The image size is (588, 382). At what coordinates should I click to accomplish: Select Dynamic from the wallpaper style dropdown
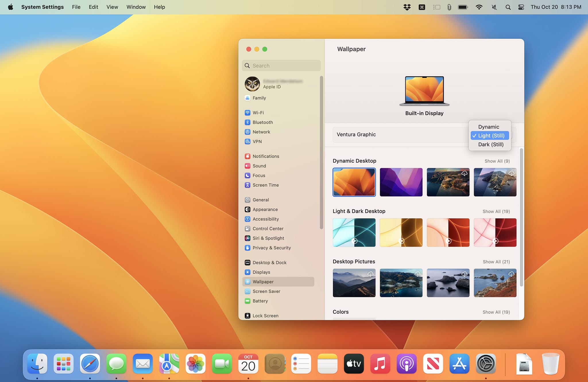pos(489,126)
